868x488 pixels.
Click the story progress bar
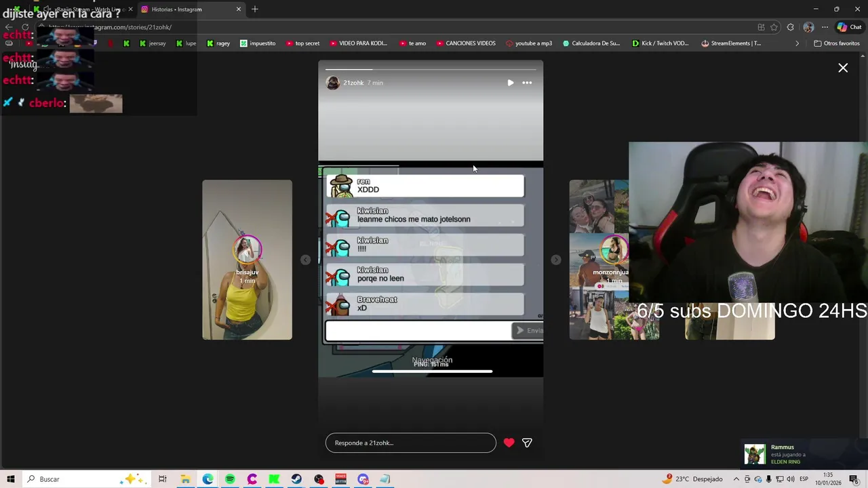pos(431,69)
